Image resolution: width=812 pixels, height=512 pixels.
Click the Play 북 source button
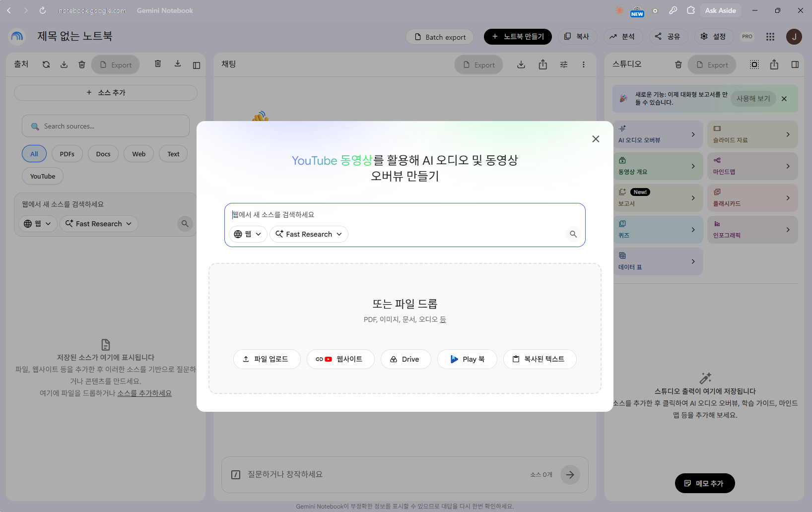[x=467, y=359]
